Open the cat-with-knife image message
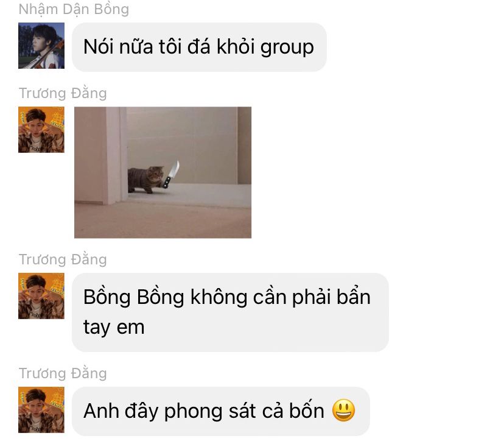504x444 pixels. [163, 172]
